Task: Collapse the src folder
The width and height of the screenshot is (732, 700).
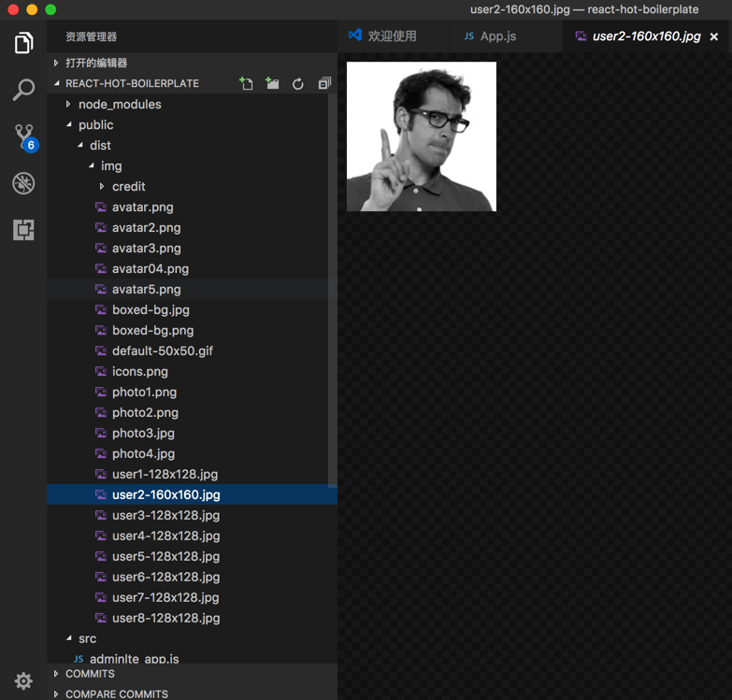Action: coord(192,638)
